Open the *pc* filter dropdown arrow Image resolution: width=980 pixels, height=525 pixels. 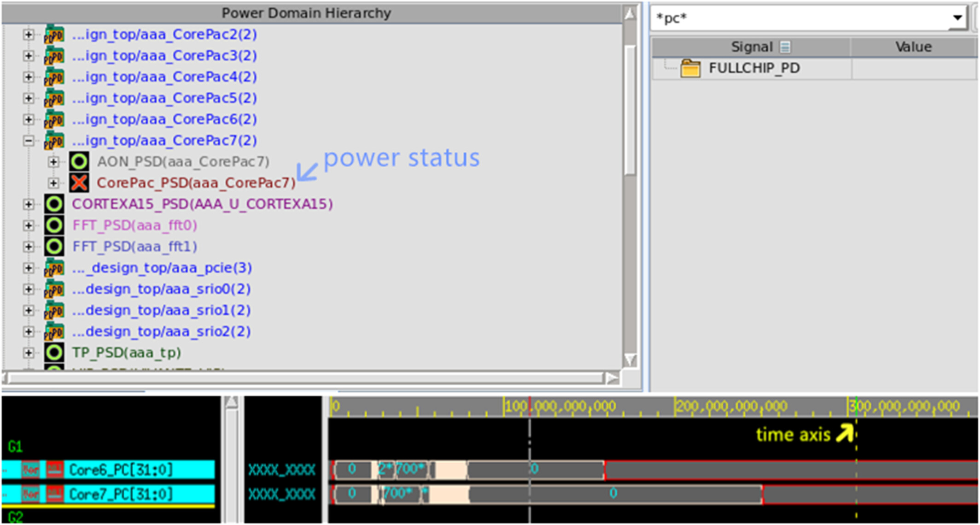point(957,18)
